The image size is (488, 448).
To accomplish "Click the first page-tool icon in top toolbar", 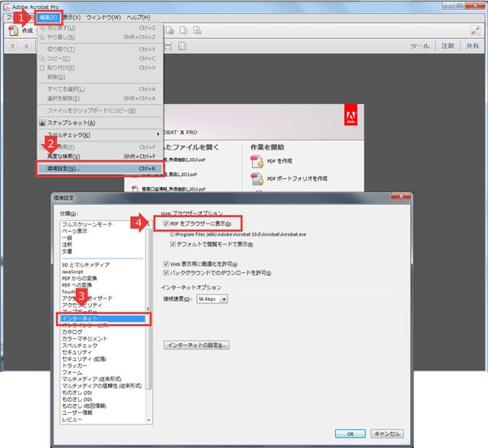I will click(170, 30).
